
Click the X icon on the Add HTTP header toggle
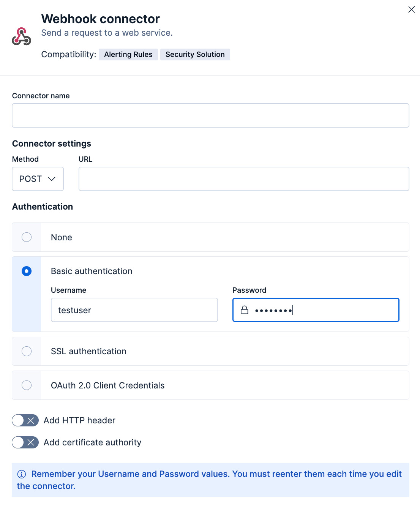[30, 420]
